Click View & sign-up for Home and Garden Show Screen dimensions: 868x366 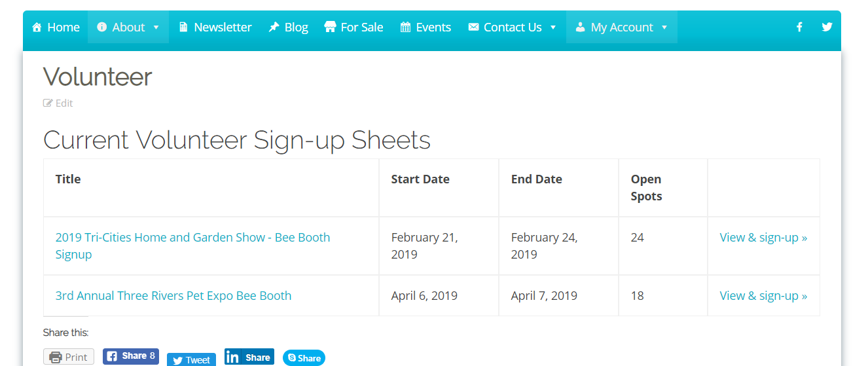point(763,237)
